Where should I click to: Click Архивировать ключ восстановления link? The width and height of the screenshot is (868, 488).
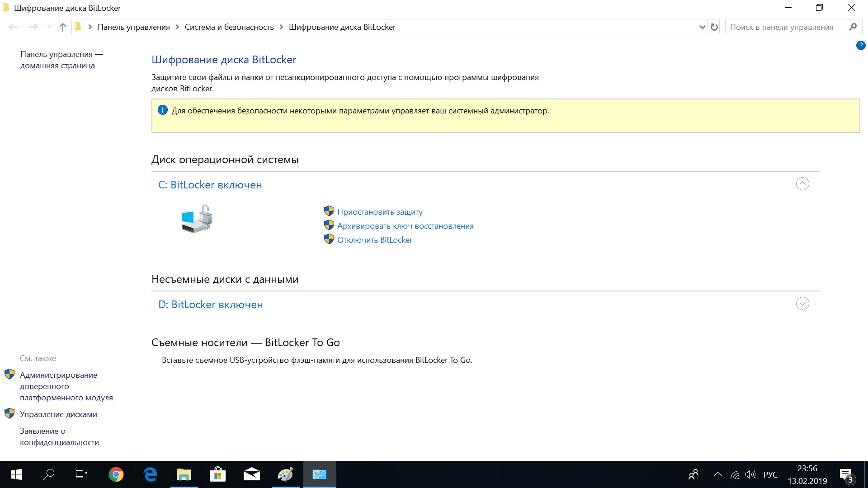[406, 226]
